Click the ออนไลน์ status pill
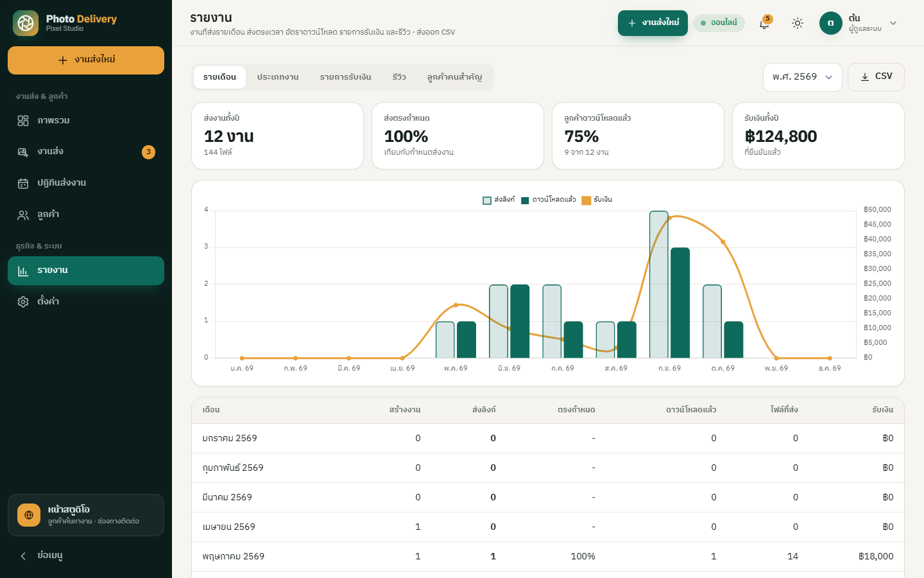The height and width of the screenshot is (578, 924). pyautogui.click(x=719, y=23)
